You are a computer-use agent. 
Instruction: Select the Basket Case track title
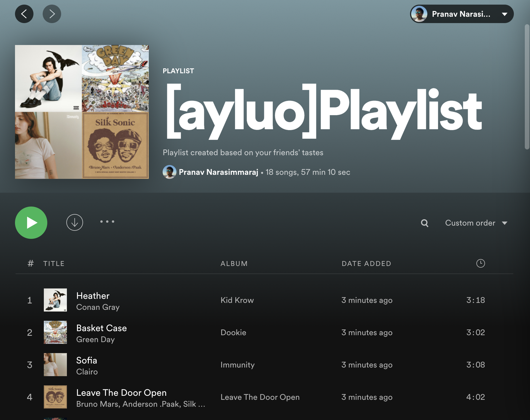(102, 328)
